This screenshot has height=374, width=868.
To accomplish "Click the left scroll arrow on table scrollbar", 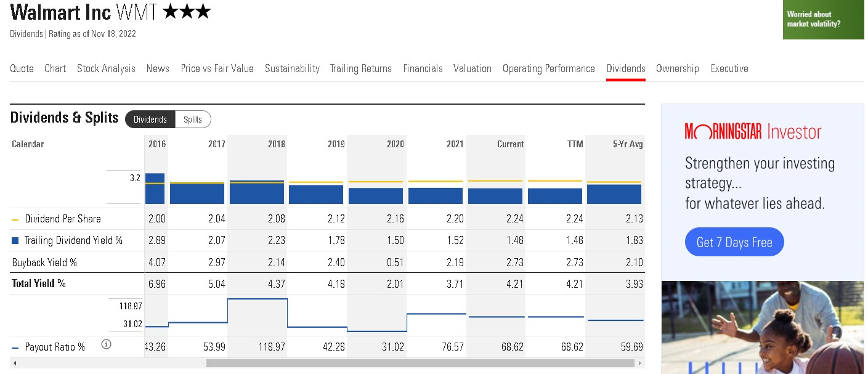I will coord(15,364).
